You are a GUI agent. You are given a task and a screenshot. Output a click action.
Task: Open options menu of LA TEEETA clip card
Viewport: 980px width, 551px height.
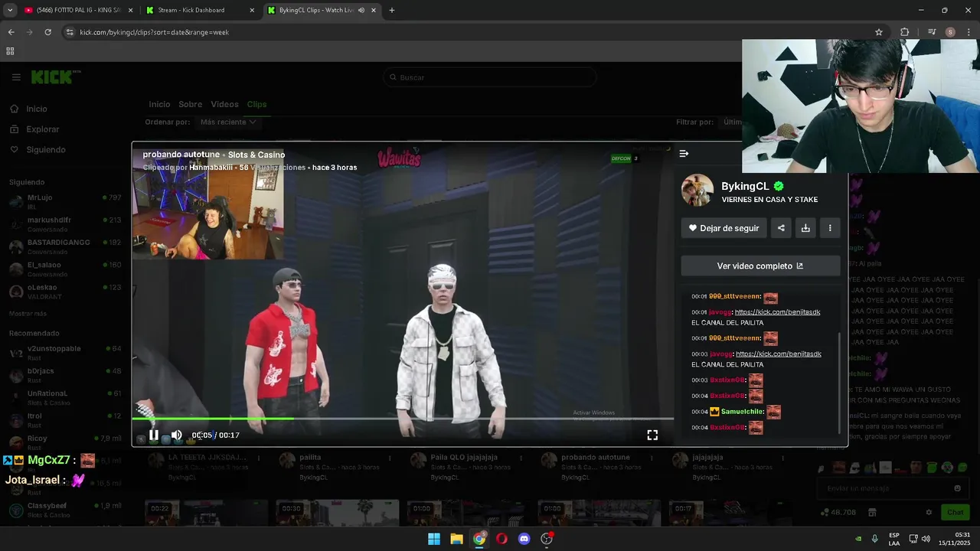click(259, 458)
